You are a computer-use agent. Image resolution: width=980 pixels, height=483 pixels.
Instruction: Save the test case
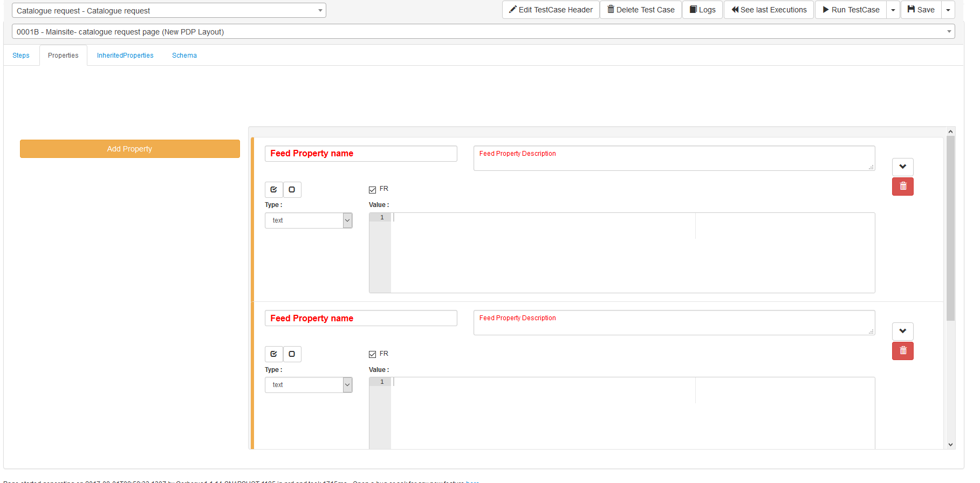point(921,10)
